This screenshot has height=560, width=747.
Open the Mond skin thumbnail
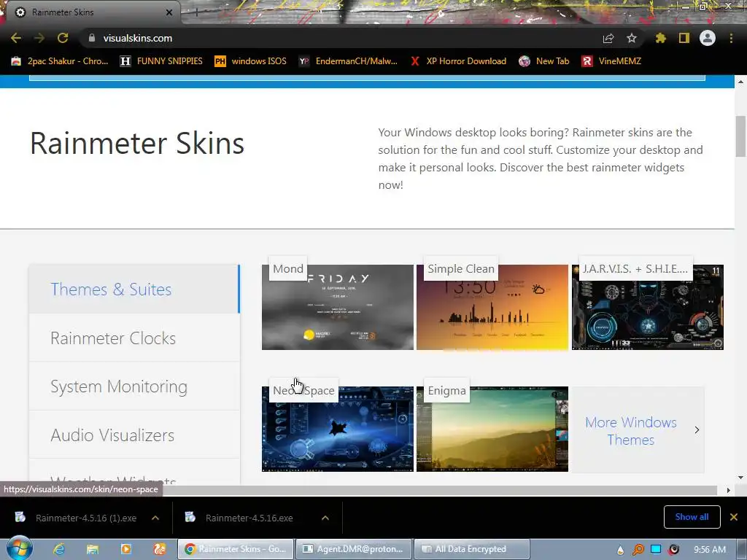[337, 307]
